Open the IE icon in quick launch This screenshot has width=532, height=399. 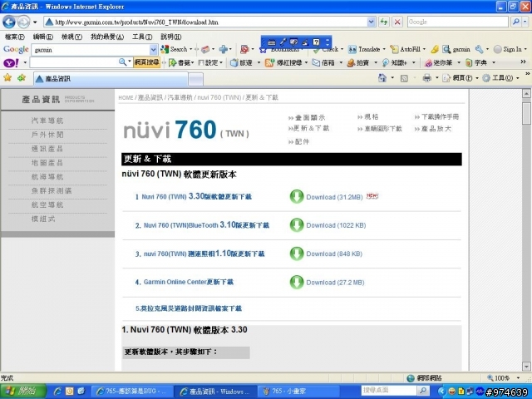(x=57, y=392)
